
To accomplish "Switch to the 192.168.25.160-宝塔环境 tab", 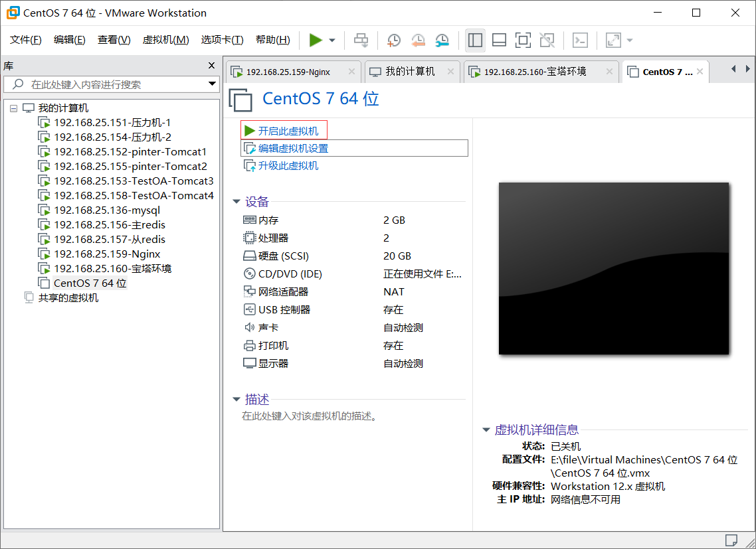I will [x=535, y=72].
